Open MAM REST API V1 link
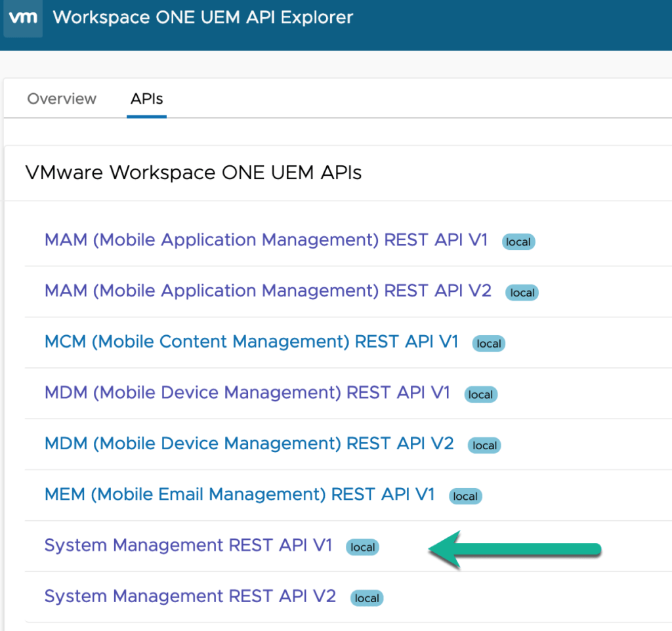The width and height of the screenshot is (672, 631). (x=266, y=240)
